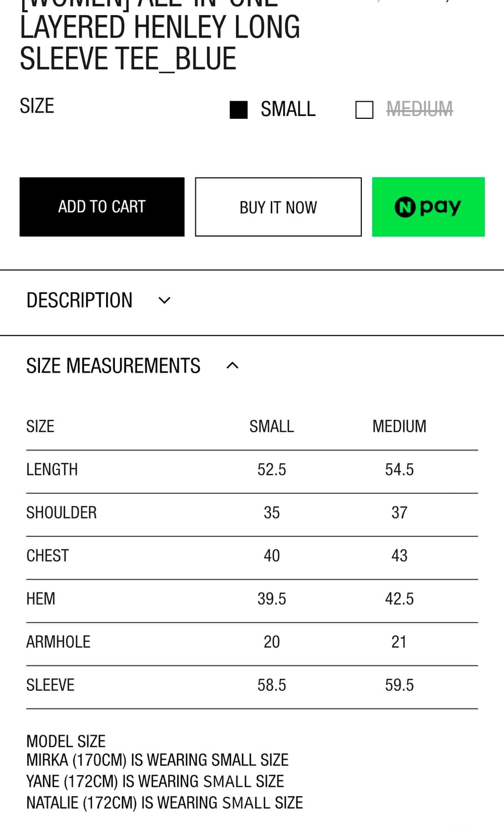
Task: Click the small CHEST value 40
Action: pyautogui.click(x=271, y=556)
